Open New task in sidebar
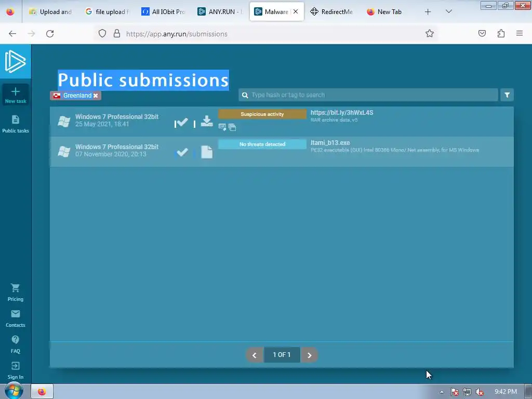 15,96
